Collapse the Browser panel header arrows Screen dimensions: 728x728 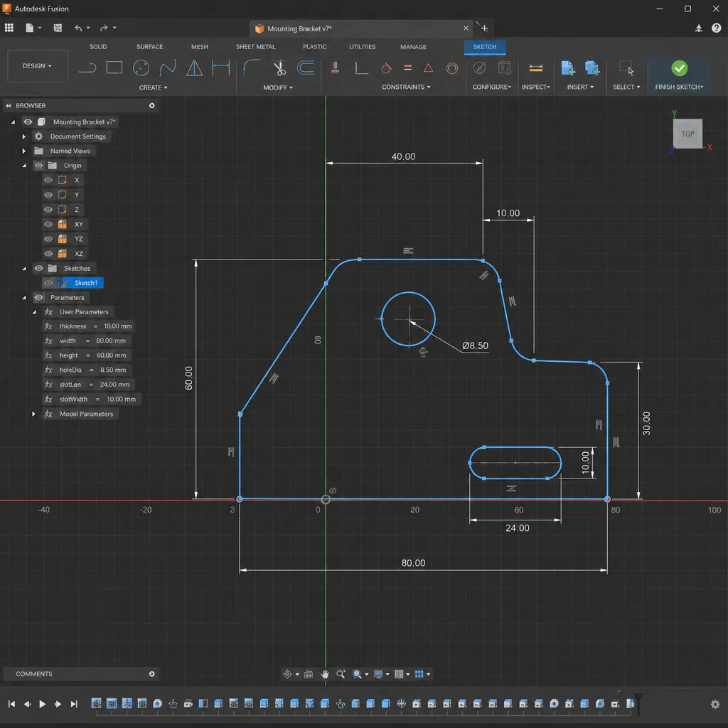tap(8, 106)
